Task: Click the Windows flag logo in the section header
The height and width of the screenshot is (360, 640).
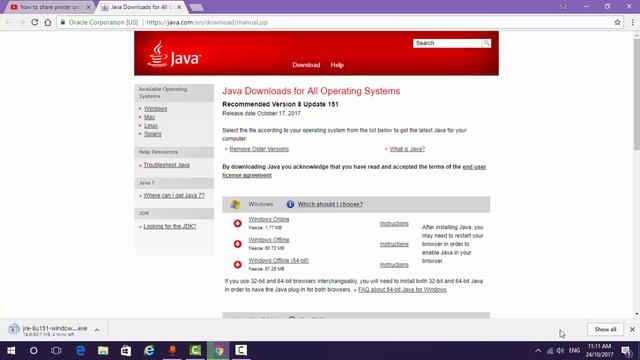Action: [235, 204]
